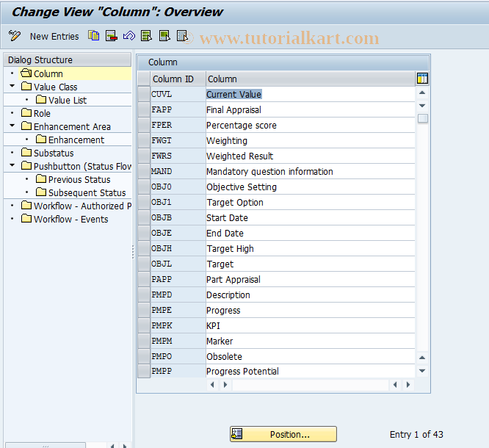Click the select-all corner cell of table
The image size is (489, 448).
[x=144, y=79]
